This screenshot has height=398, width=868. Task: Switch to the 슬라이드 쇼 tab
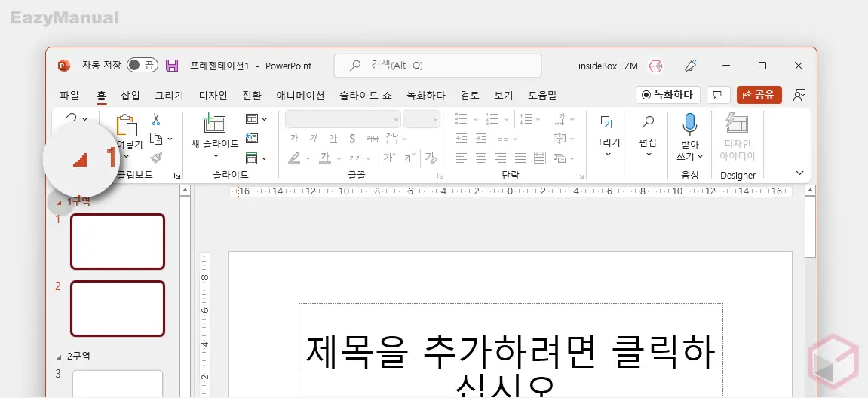(x=366, y=95)
